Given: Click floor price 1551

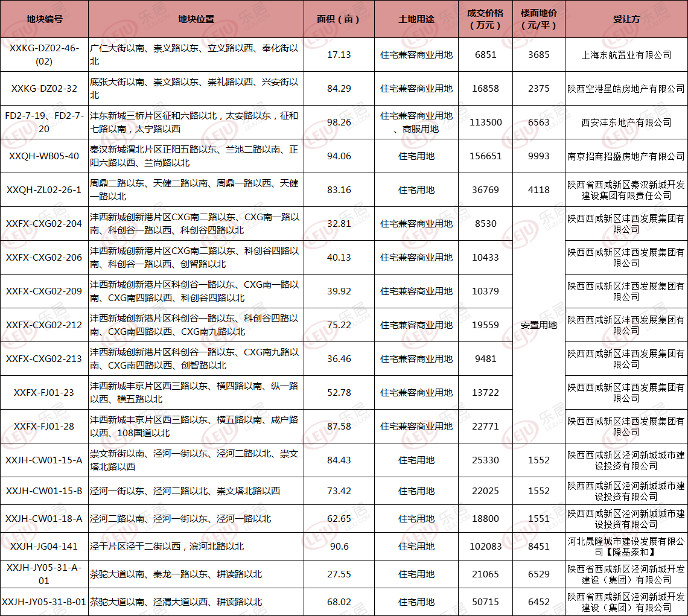Looking at the screenshot, I should 539,519.
